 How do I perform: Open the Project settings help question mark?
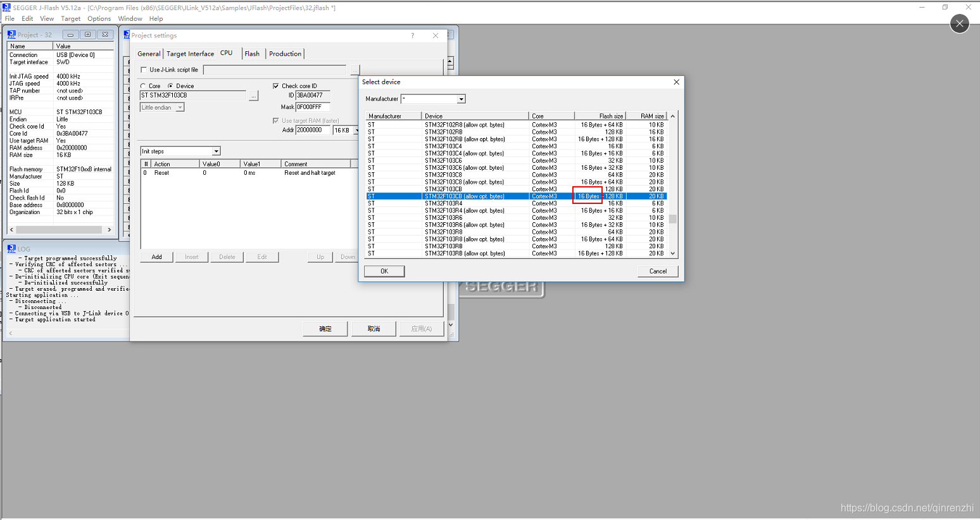point(413,35)
